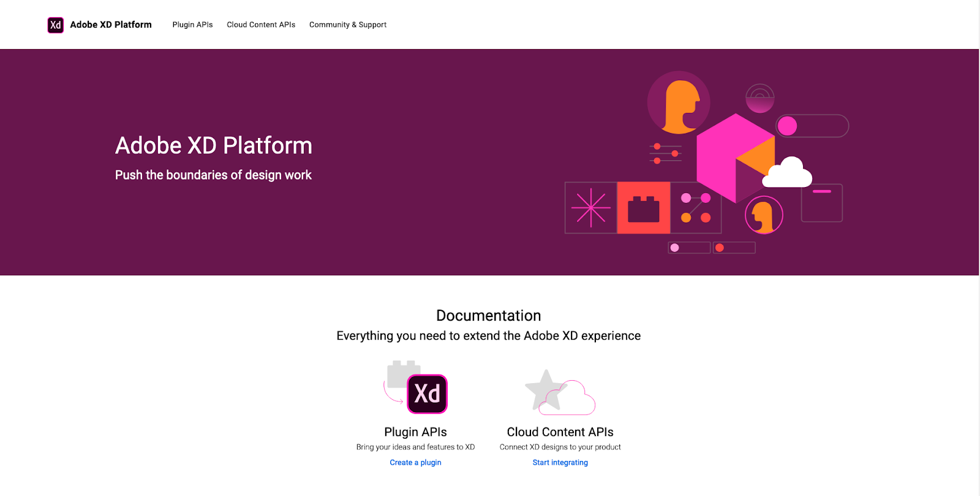This screenshot has height=496, width=980.
Task: Click the 'Push the boundaries of design work' tagline
Action: coord(213,175)
